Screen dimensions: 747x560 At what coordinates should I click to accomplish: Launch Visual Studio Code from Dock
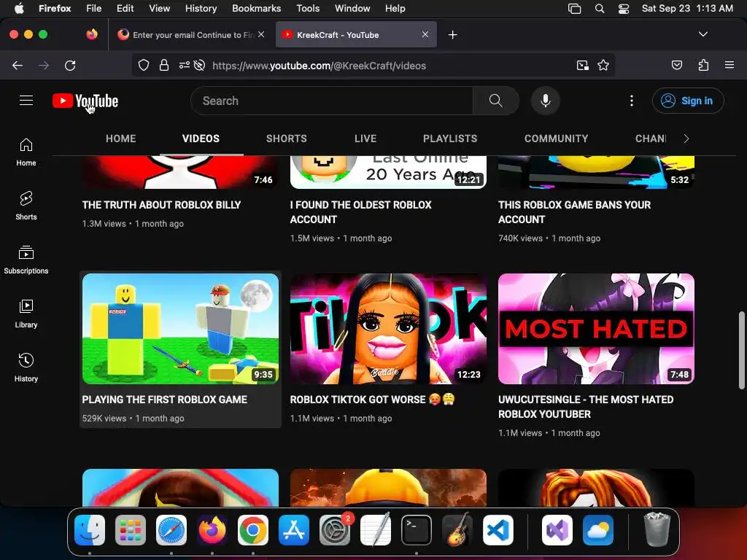(x=498, y=530)
